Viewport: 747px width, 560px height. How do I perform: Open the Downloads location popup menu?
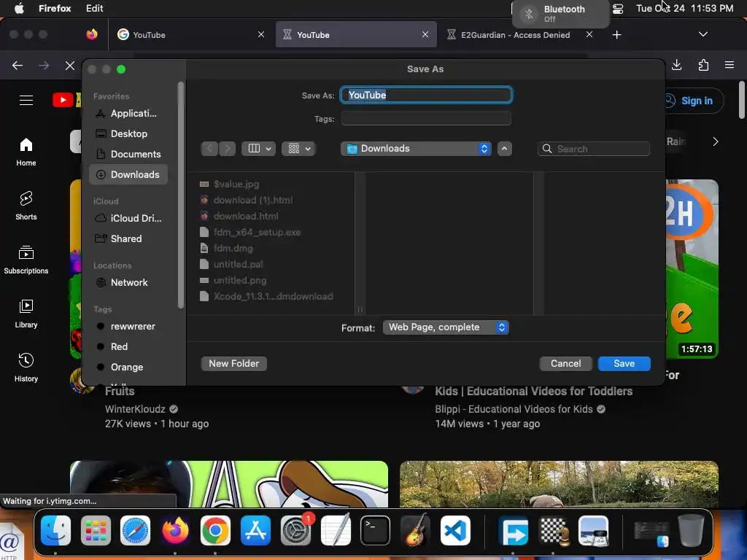[x=416, y=149]
